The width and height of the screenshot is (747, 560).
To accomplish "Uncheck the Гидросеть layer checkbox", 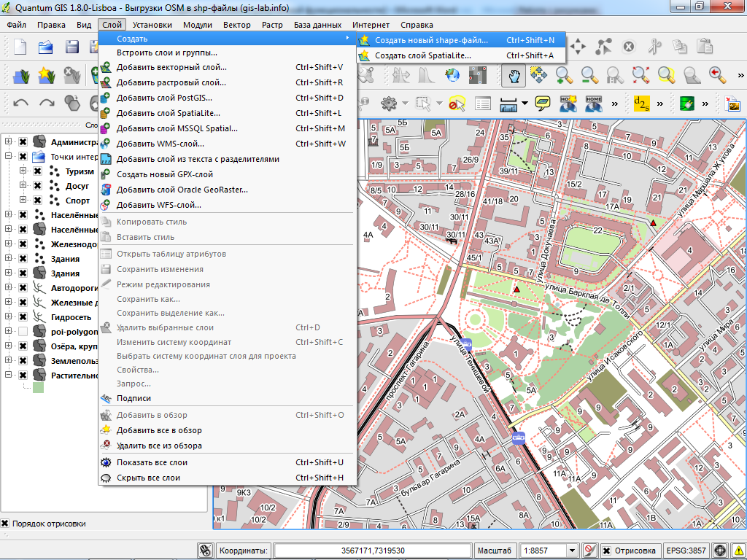I will coord(23,316).
